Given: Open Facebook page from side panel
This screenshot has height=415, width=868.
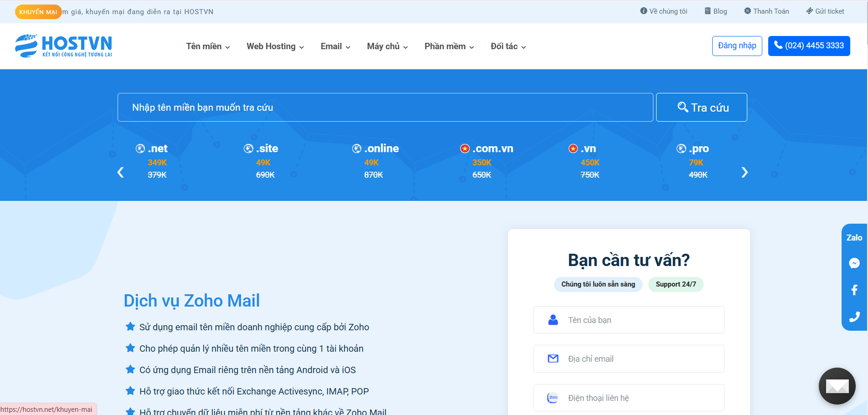Looking at the screenshot, I should tap(854, 290).
